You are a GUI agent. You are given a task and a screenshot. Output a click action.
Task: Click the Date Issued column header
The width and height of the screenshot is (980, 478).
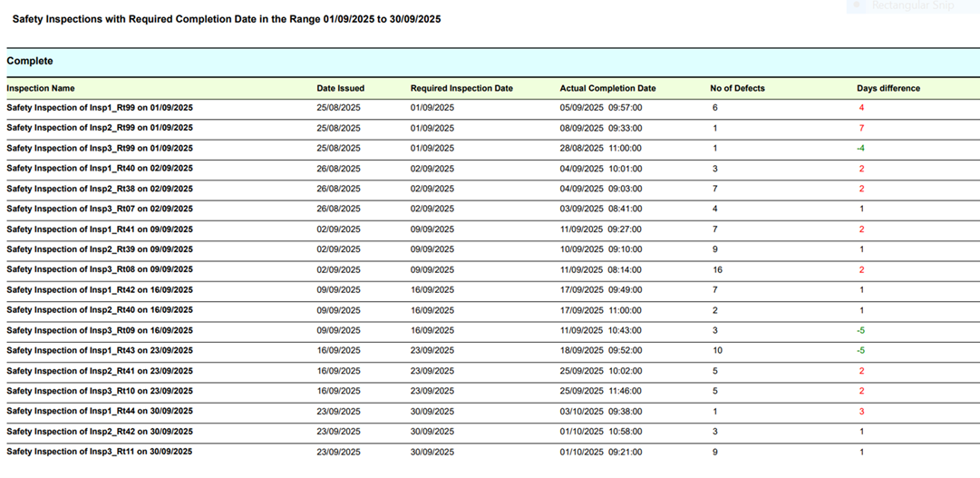pyautogui.click(x=341, y=89)
